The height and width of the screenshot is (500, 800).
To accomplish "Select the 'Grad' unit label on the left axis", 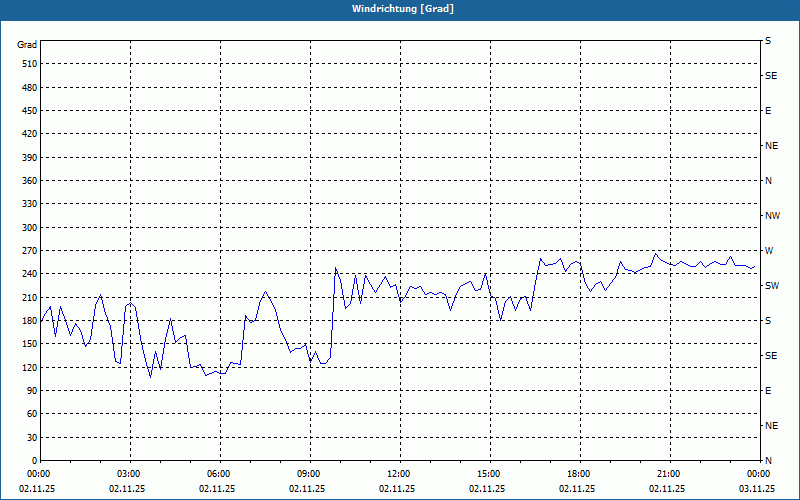I will 27,45.
